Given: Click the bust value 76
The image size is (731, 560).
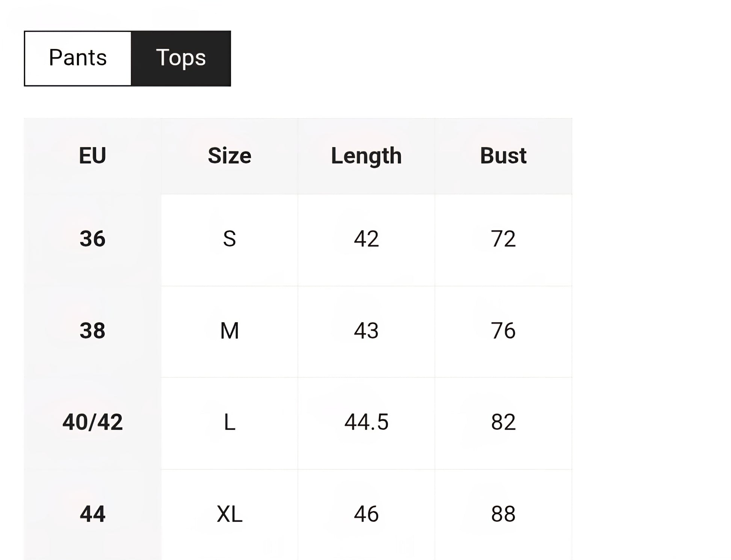Looking at the screenshot, I should [503, 331].
